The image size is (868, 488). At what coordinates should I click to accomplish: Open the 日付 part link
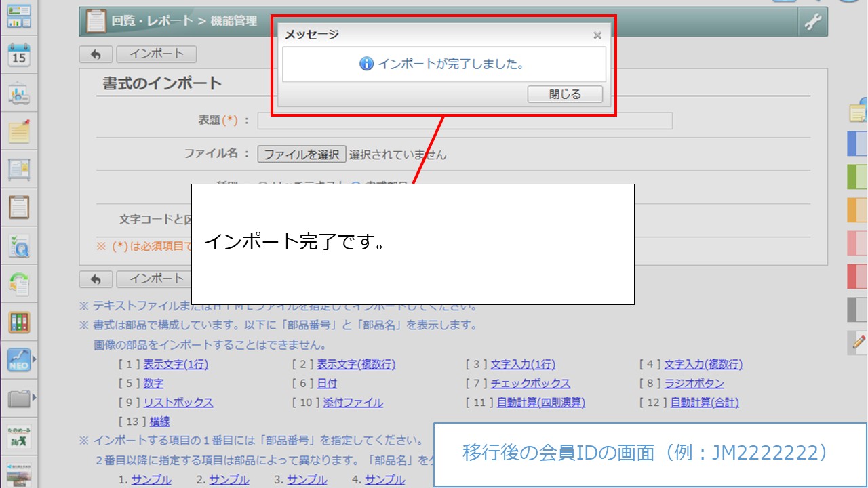pos(327,384)
